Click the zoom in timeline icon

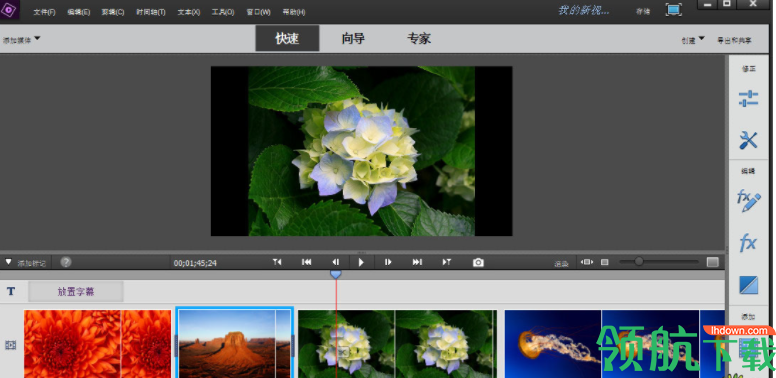click(713, 262)
